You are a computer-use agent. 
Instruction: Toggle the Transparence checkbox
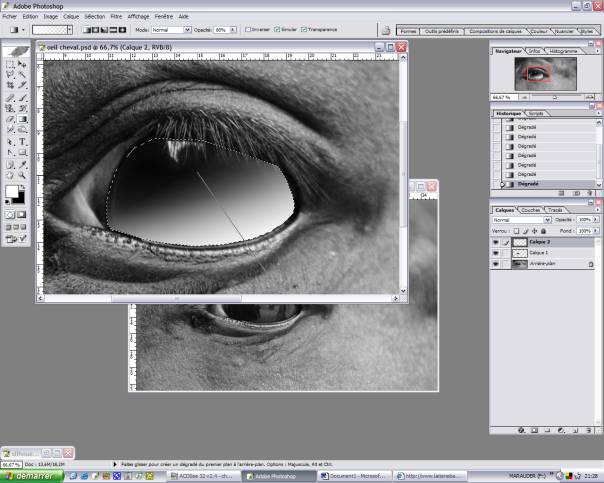point(304,30)
